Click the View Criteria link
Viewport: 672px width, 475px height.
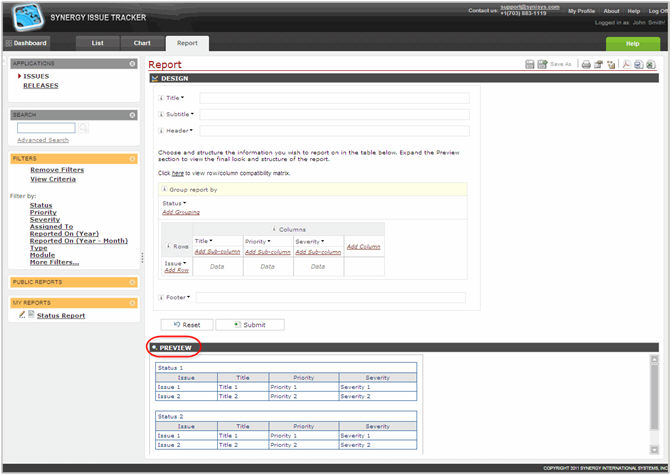coord(53,179)
